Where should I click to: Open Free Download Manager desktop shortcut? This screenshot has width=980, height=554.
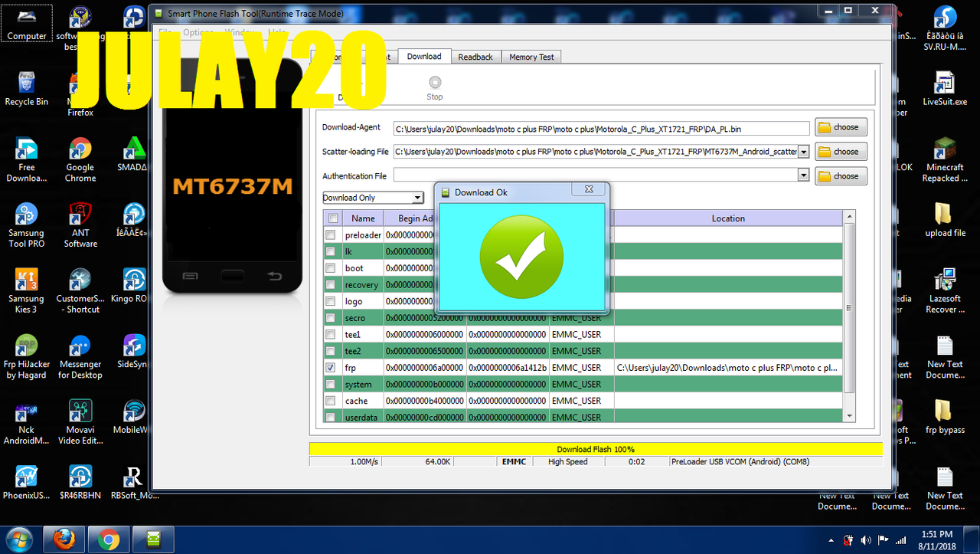pos(27,161)
